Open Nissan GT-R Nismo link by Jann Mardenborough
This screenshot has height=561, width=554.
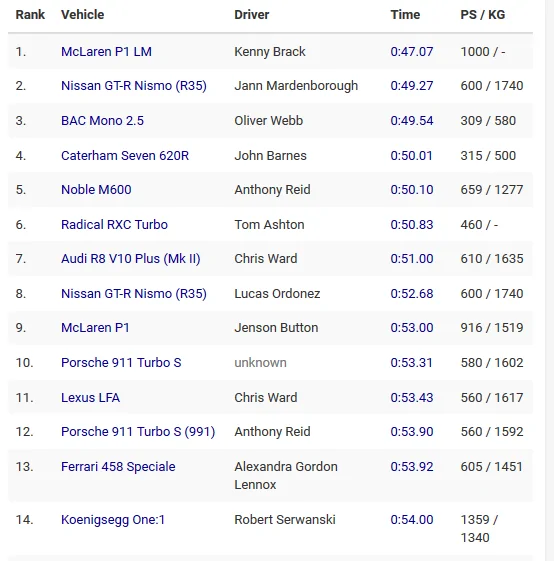click(x=134, y=86)
